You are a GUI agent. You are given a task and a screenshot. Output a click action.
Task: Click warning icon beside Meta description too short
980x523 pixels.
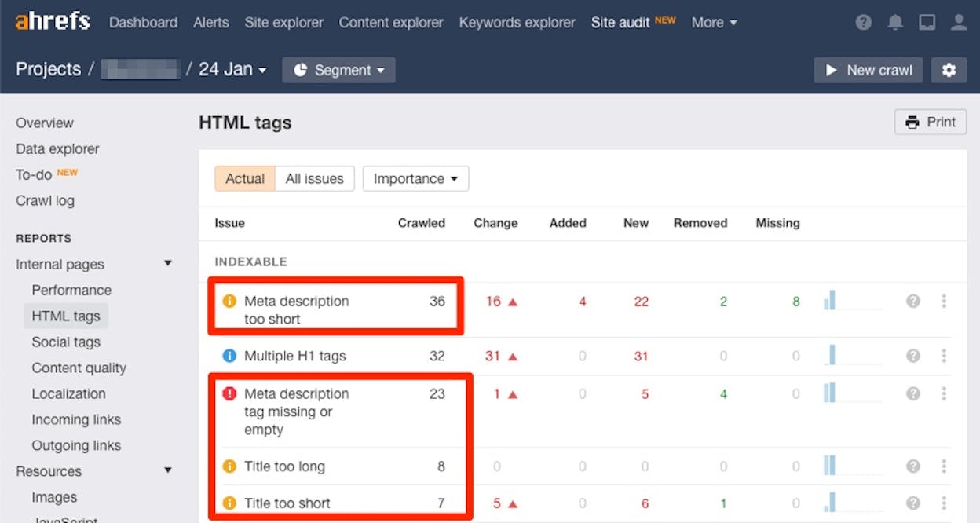229,301
